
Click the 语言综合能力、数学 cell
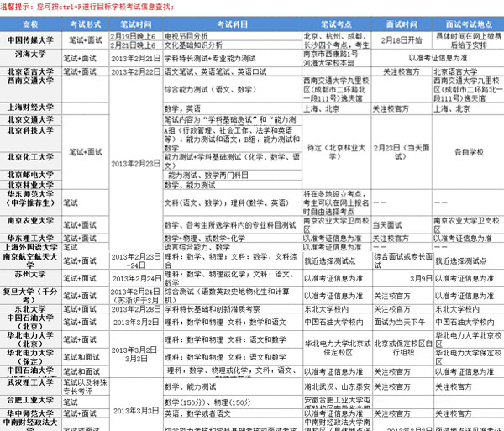(233, 247)
